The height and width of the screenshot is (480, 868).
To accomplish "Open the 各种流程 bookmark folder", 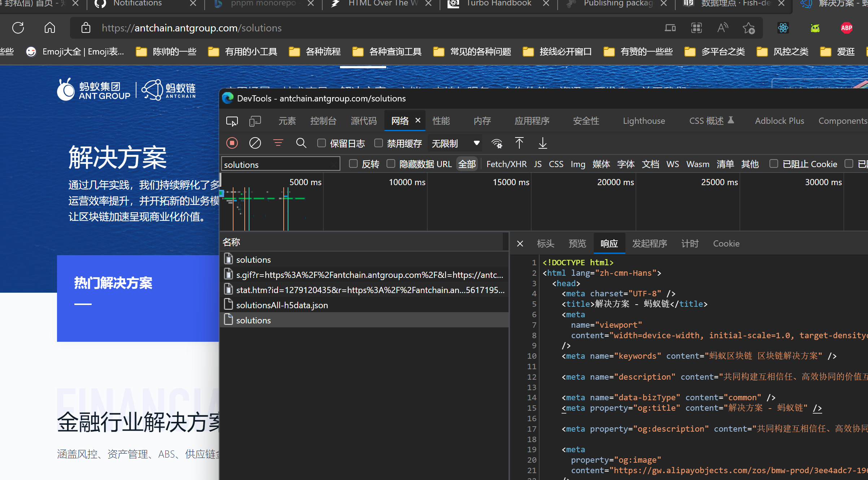I will tap(315, 52).
